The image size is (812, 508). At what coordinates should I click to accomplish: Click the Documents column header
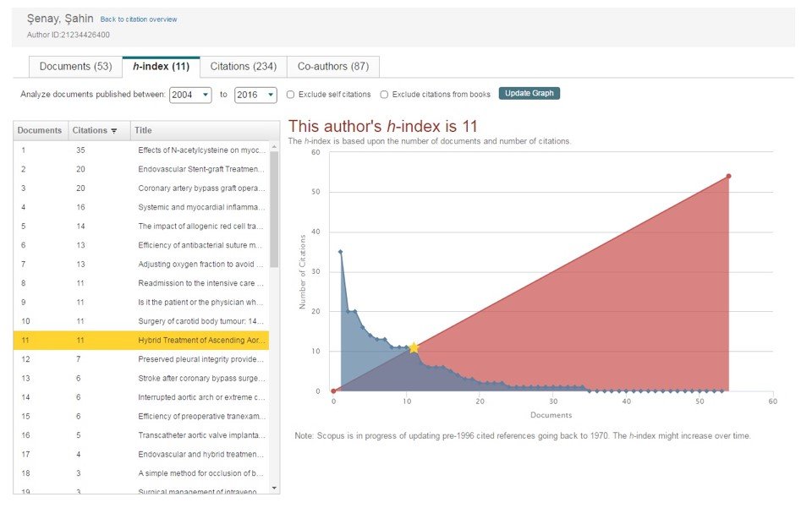click(40, 130)
